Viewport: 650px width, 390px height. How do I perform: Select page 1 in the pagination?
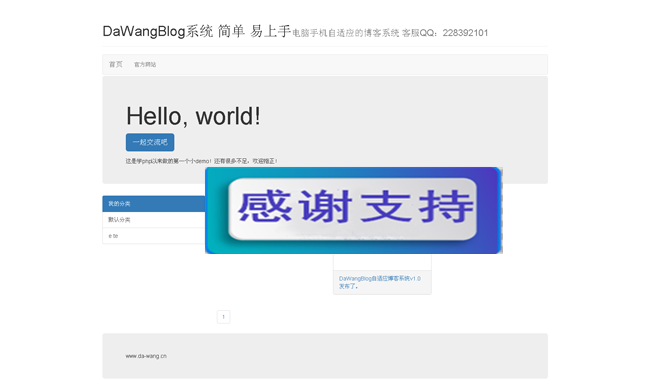click(223, 317)
